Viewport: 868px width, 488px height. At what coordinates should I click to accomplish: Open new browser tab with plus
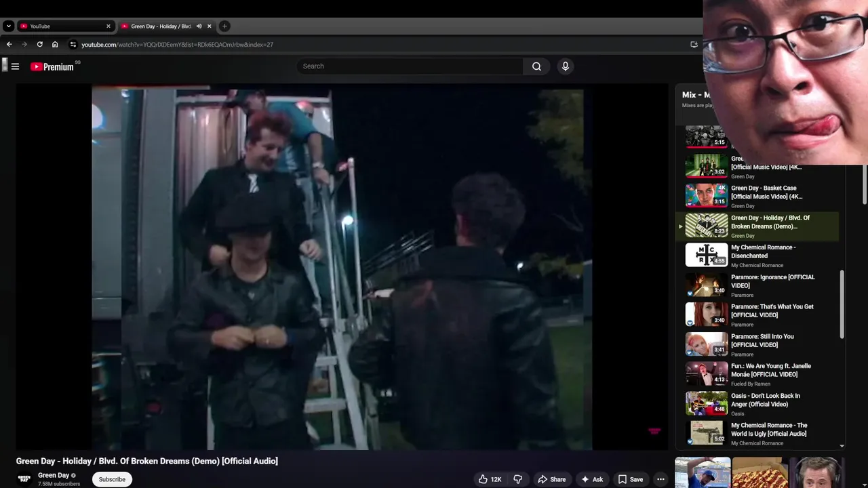224,26
